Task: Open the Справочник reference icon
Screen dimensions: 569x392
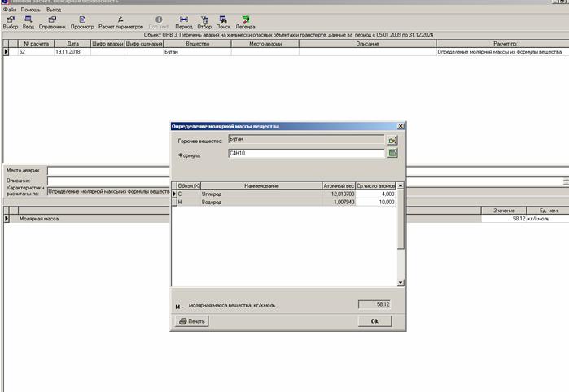Action: pyautogui.click(x=52, y=20)
